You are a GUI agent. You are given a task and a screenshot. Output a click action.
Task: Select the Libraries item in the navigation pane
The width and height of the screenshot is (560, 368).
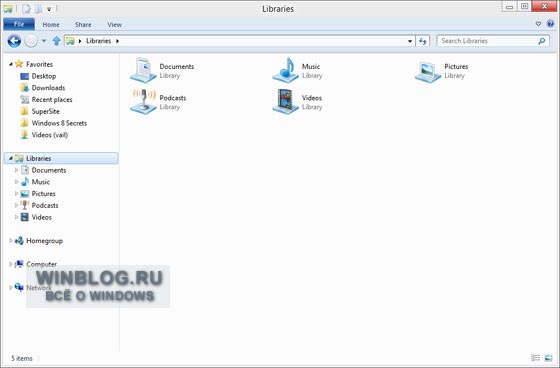point(61,158)
